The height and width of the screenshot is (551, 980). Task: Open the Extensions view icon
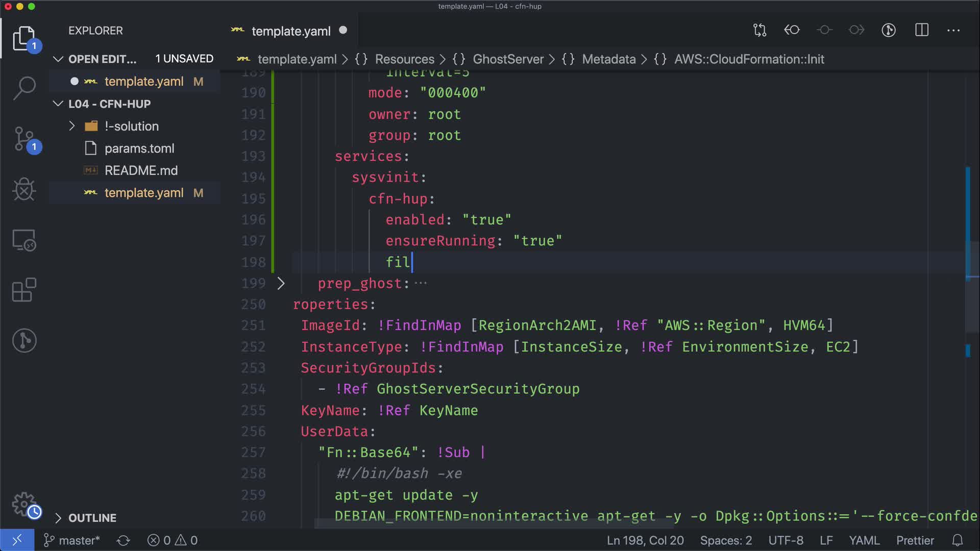coord(24,290)
